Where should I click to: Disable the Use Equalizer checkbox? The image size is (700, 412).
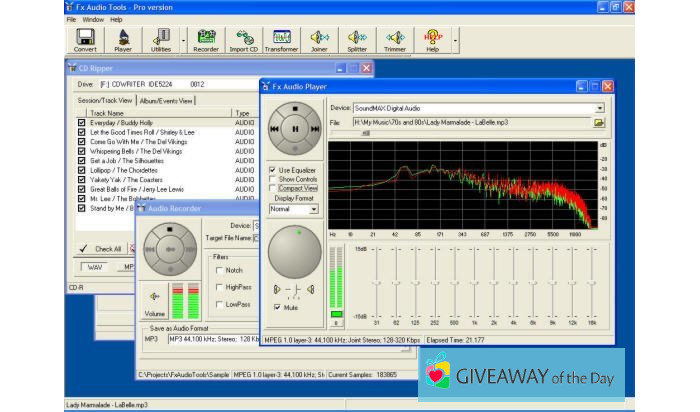pos(273,170)
